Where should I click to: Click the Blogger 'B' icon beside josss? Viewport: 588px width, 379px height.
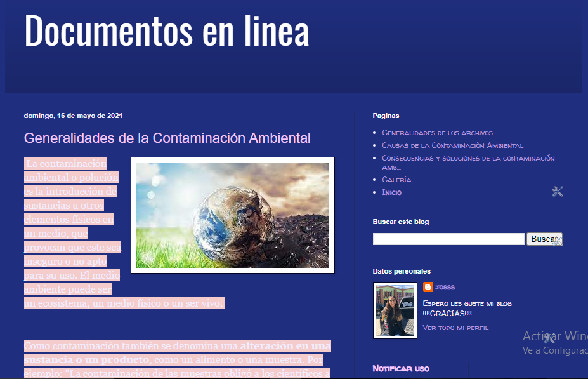pos(428,287)
